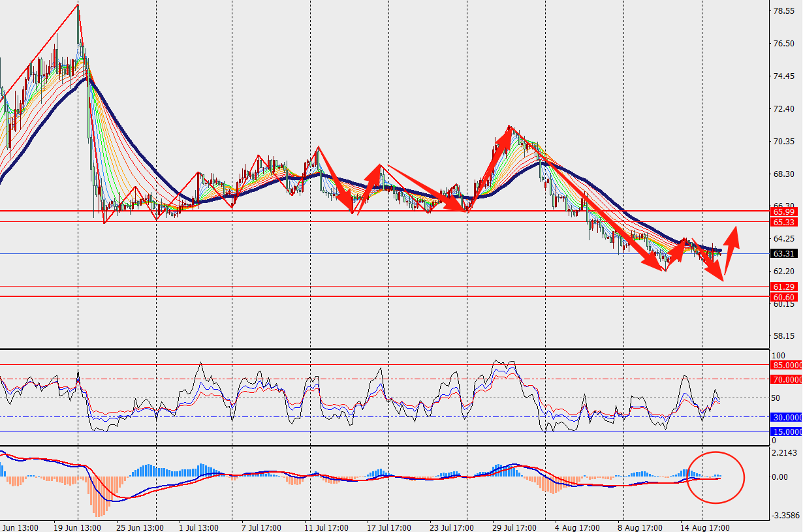Viewport: 803px width, 532px height.
Task: Click the 72.40 price axis value
Action: coord(783,108)
